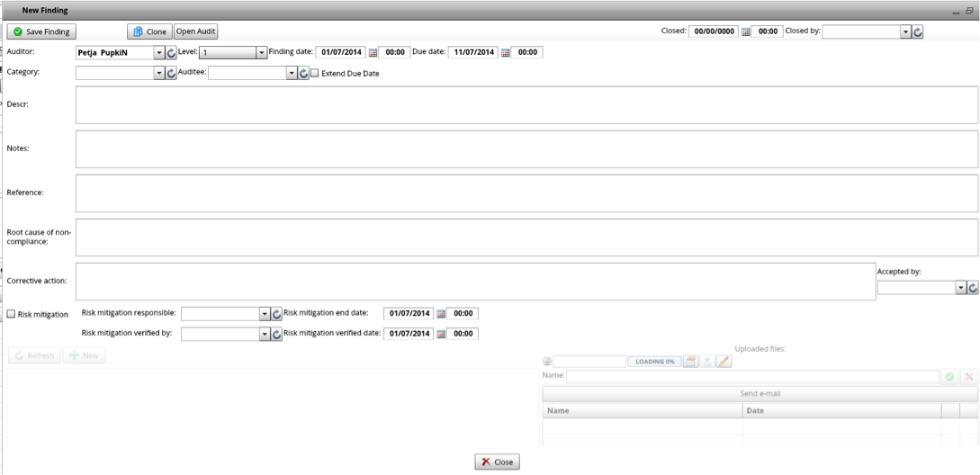Refresh the Auditor list
The width and height of the screenshot is (980, 475).
click(x=172, y=53)
